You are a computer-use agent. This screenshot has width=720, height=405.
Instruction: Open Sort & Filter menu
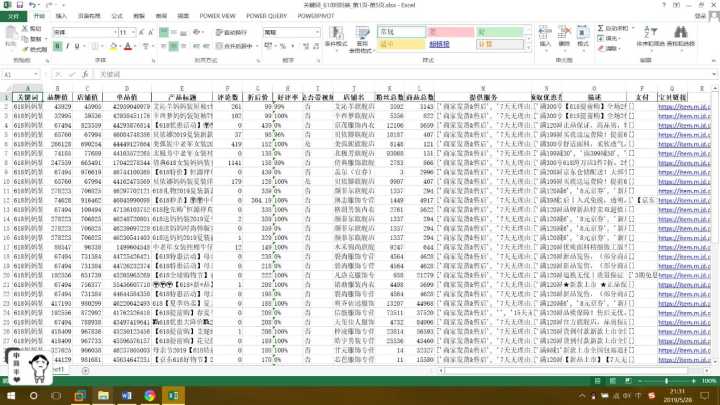[x=651, y=37]
